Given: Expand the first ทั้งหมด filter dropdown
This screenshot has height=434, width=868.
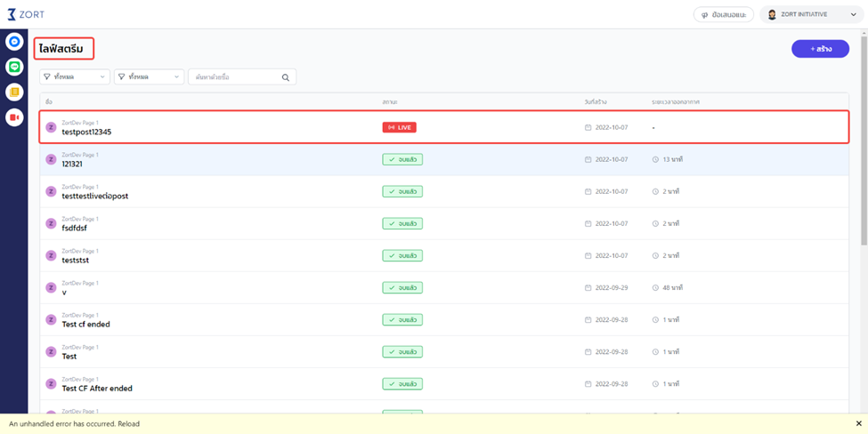Looking at the screenshot, I should tap(75, 77).
